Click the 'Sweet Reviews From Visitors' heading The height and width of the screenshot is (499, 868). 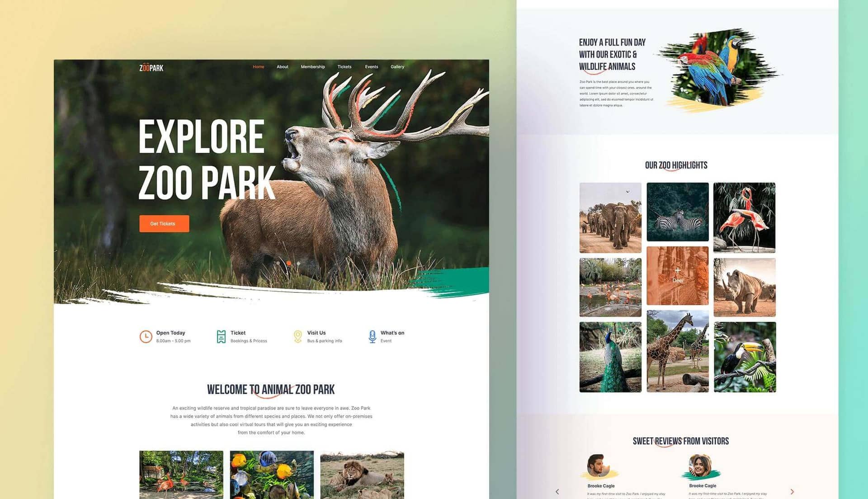680,441
